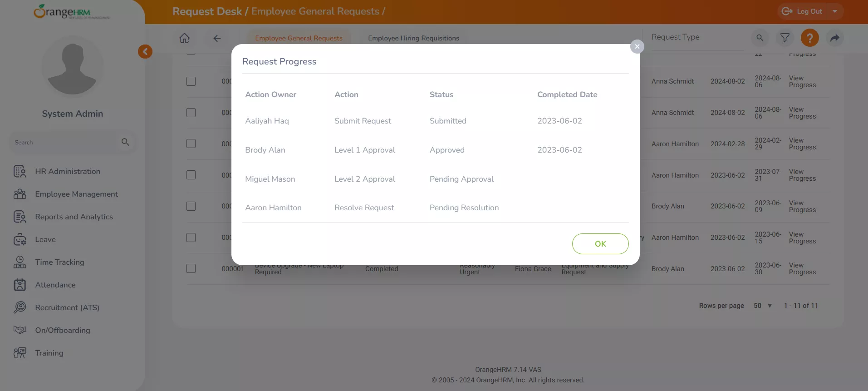The image size is (868, 391).
Task: Select the HR Administration menu label
Action: coord(68,171)
